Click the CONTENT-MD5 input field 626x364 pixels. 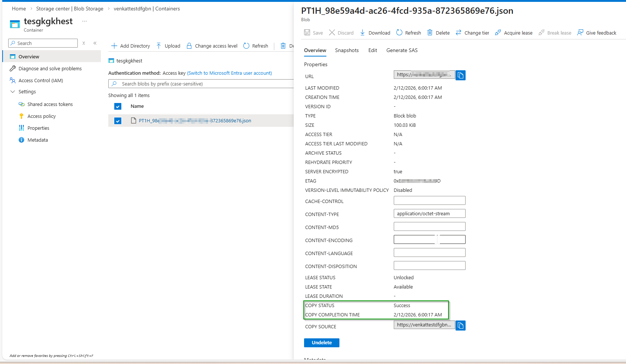click(x=429, y=226)
